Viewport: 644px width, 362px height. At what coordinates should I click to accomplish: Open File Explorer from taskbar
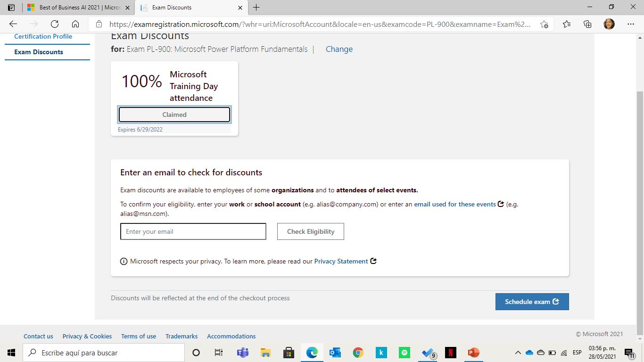265,353
